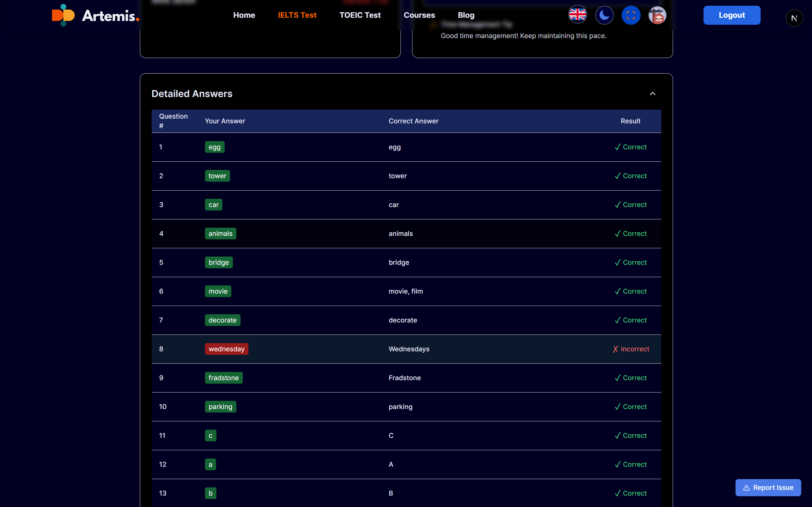The image size is (812, 507).
Task: Click the green egg answer tag
Action: (215, 147)
